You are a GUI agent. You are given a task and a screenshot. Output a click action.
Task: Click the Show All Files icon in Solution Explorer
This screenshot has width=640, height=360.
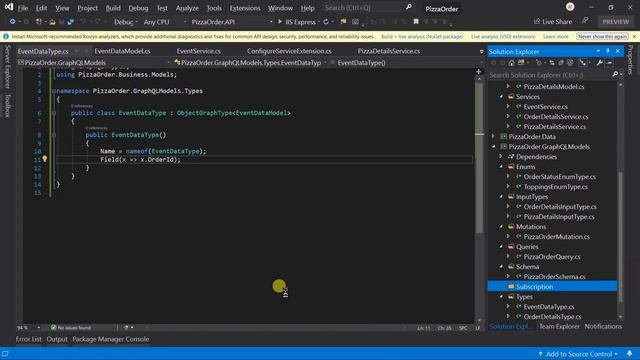[x=570, y=63]
